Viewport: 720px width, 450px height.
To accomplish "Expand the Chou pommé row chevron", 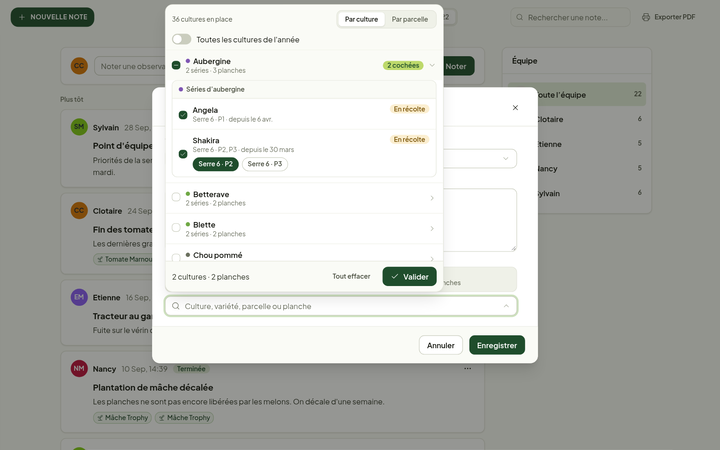I will point(432,259).
